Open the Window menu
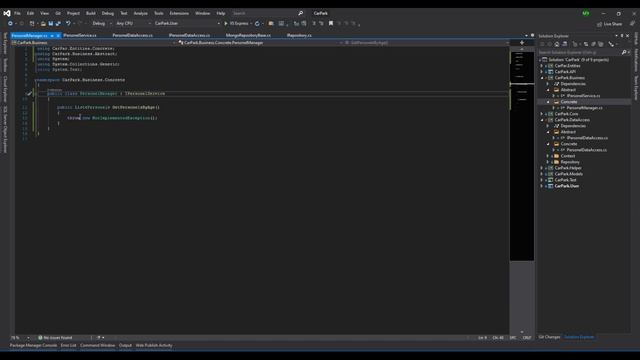Viewport: 640px width, 360px height. (x=202, y=13)
